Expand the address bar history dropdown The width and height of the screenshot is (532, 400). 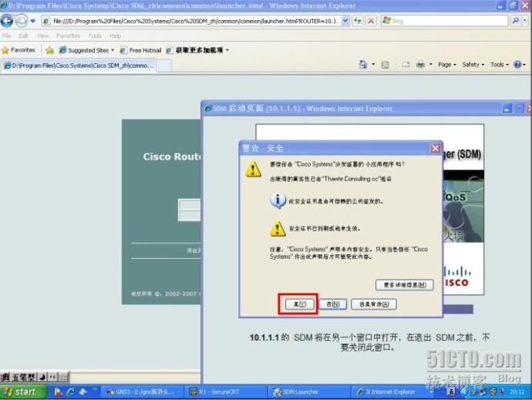[345, 21]
